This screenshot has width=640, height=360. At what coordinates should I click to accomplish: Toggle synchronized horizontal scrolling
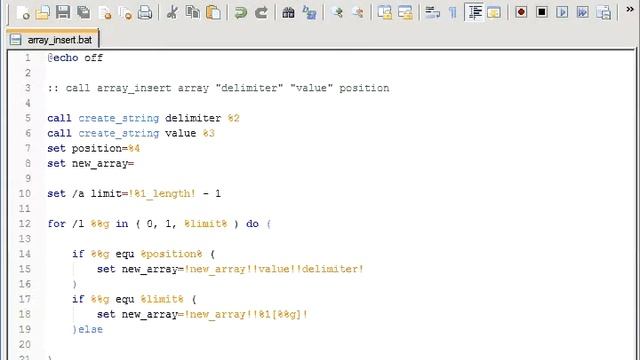point(405,13)
